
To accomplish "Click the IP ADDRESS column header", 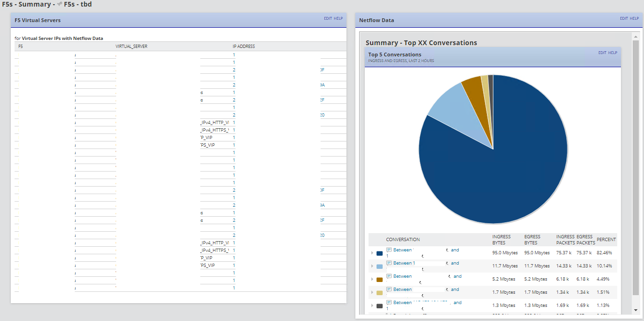I will pos(244,46).
